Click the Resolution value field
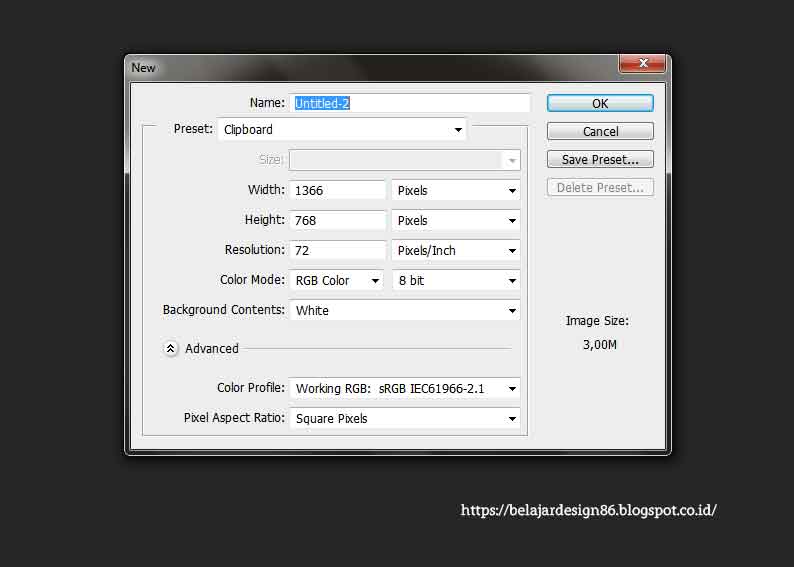 point(337,250)
